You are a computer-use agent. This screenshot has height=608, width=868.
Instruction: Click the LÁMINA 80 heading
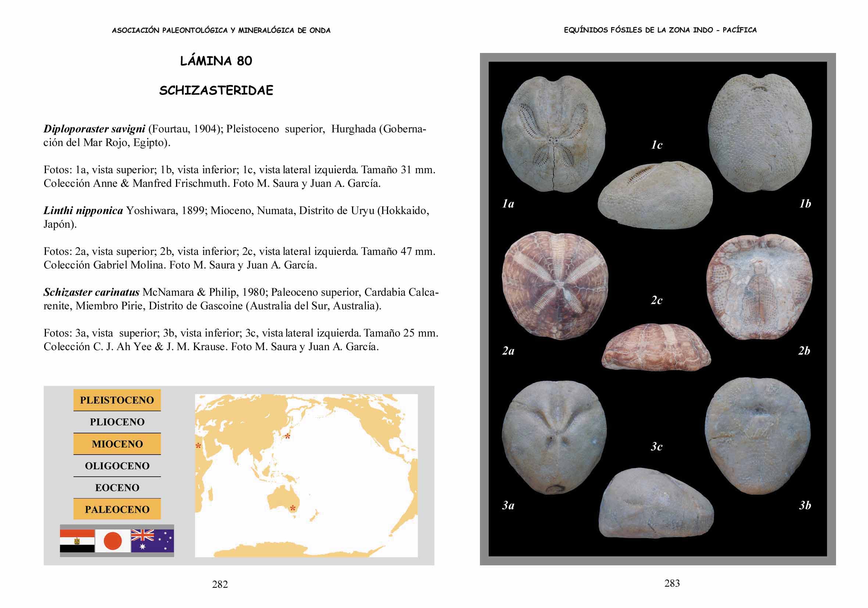(x=216, y=61)
